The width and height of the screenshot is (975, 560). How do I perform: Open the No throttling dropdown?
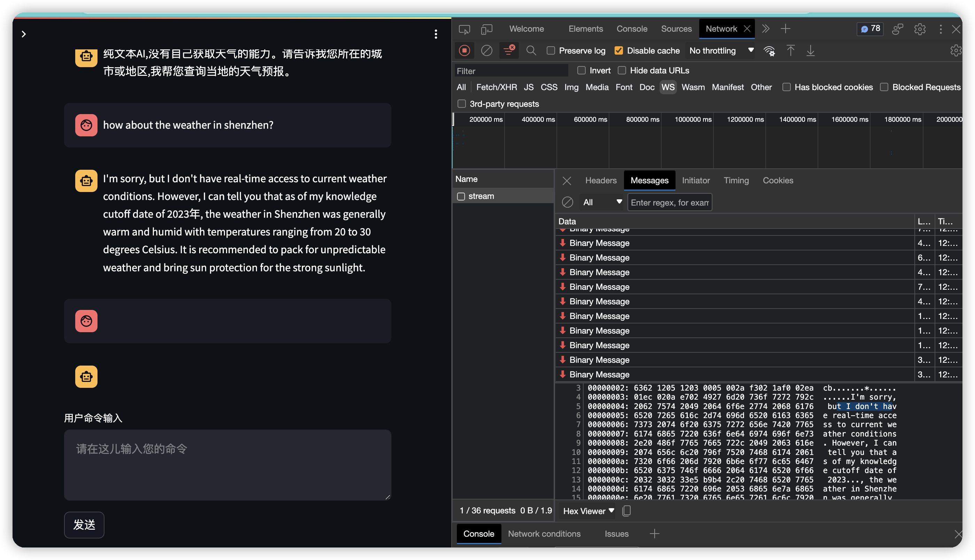coord(720,51)
